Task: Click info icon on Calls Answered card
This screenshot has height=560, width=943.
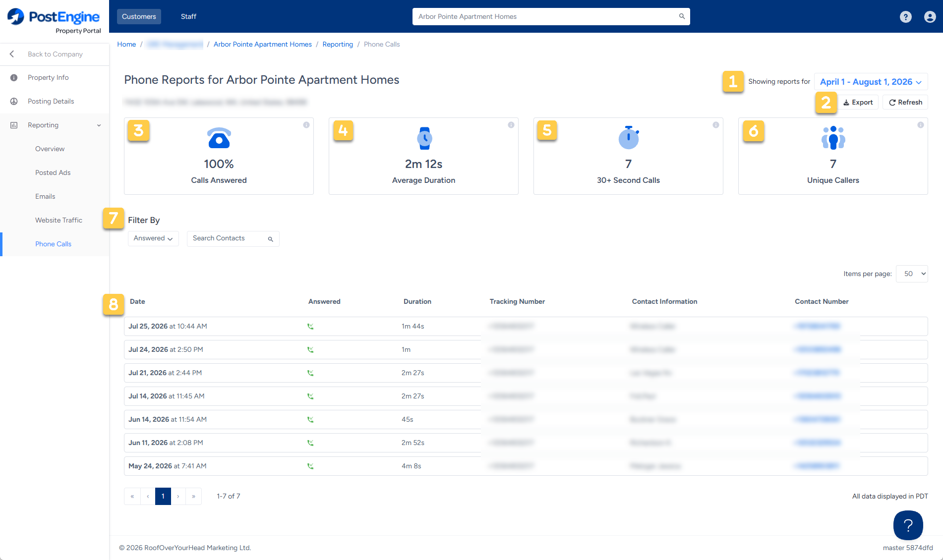Action: click(x=306, y=125)
